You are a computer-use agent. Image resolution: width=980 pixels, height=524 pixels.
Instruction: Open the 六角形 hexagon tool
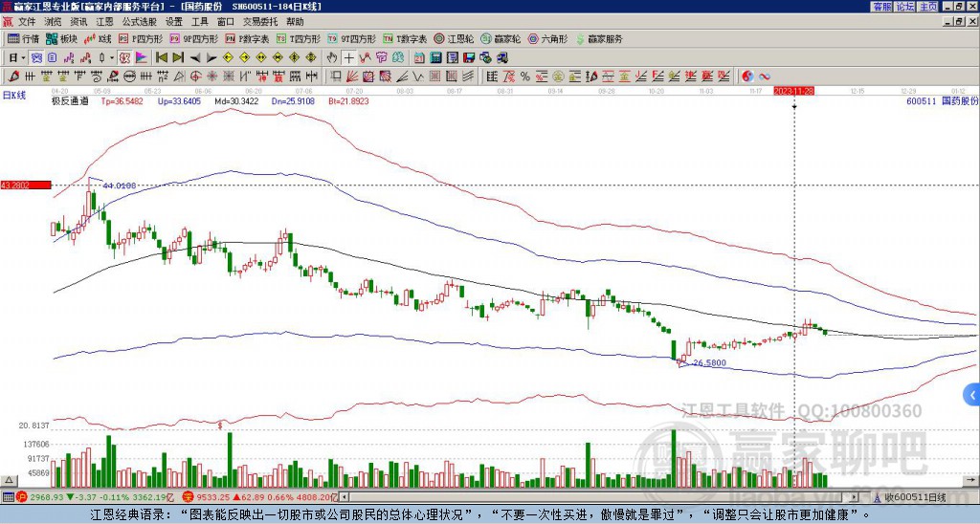pyautogui.click(x=548, y=38)
